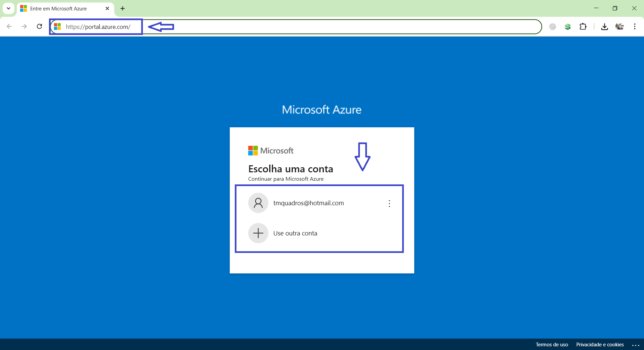
Task: Open the footer ellipsis more options
Action: (x=636, y=345)
